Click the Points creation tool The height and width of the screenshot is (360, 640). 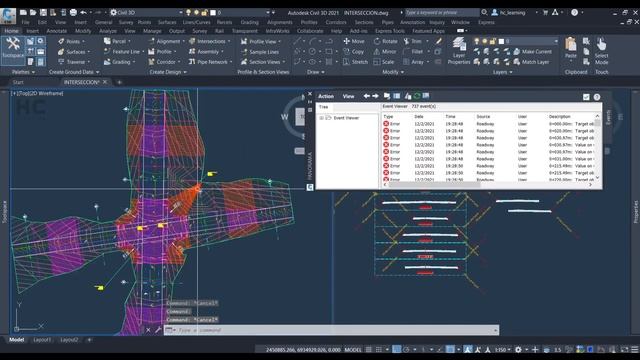click(x=71, y=42)
